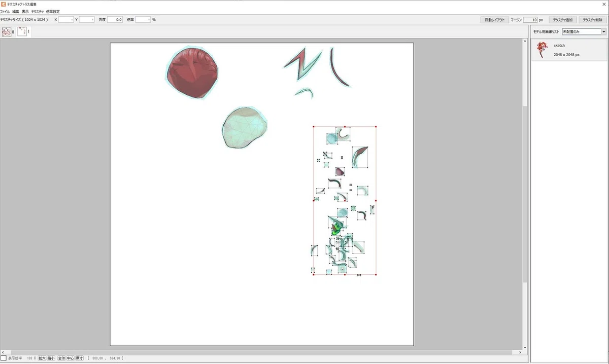This screenshot has width=609, height=364.
Task: Click the 中心 center view button
Action: [x=71, y=358]
